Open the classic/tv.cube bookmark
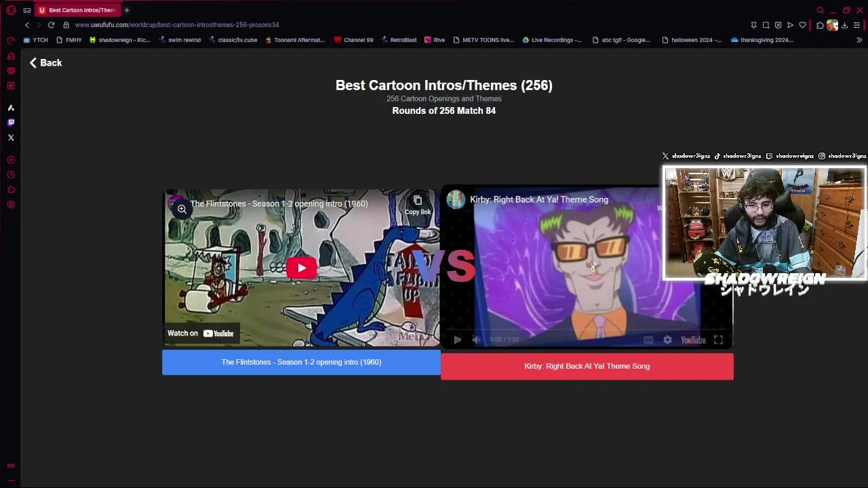The height and width of the screenshot is (488, 868). [x=233, y=40]
